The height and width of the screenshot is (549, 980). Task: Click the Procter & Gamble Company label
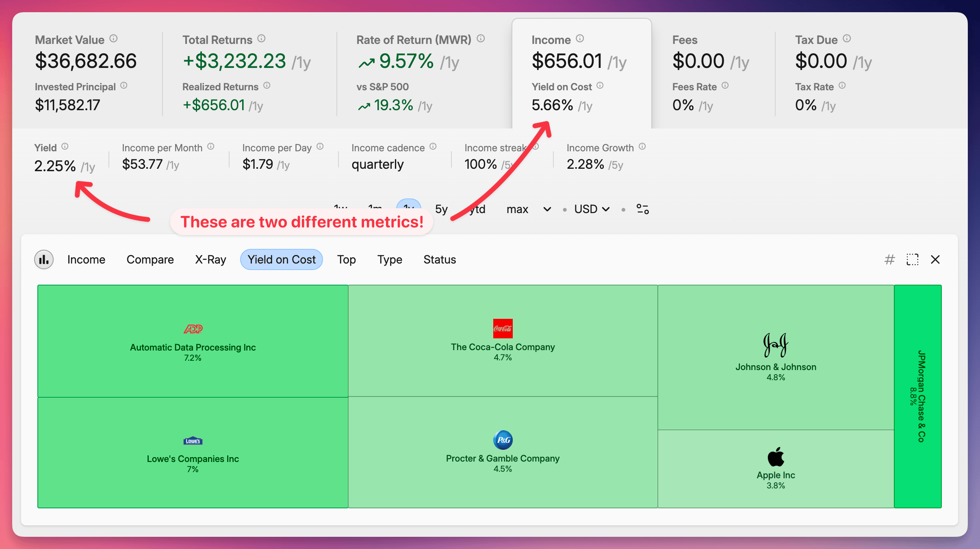pos(503,458)
